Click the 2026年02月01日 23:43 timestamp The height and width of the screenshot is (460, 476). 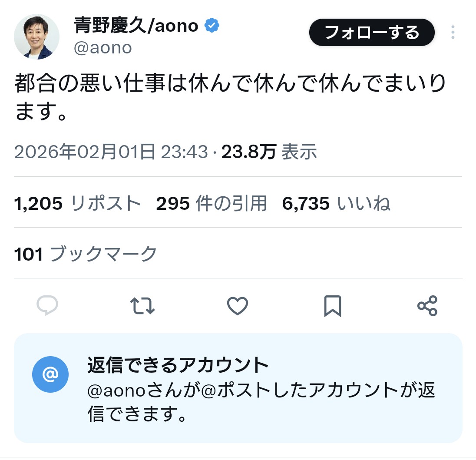[x=111, y=152]
